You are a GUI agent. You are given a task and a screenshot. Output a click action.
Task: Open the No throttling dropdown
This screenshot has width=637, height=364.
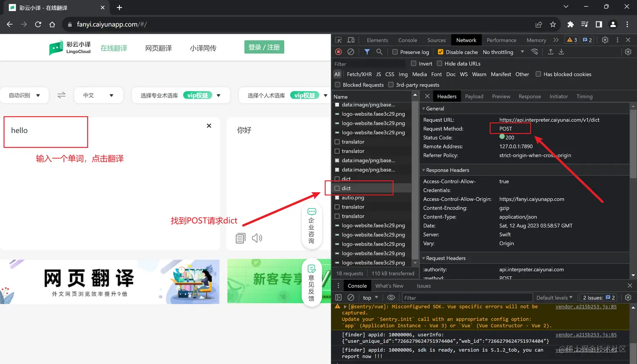point(503,52)
